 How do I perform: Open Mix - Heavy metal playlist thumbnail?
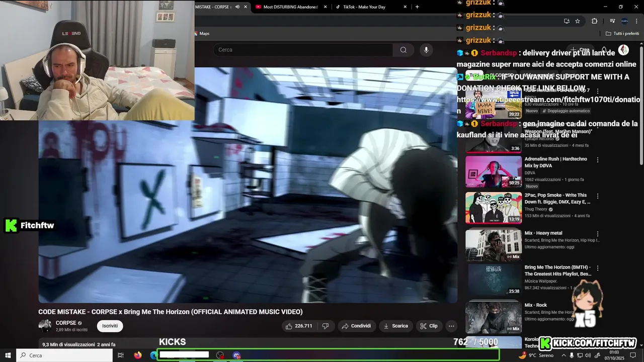pyautogui.click(x=494, y=245)
